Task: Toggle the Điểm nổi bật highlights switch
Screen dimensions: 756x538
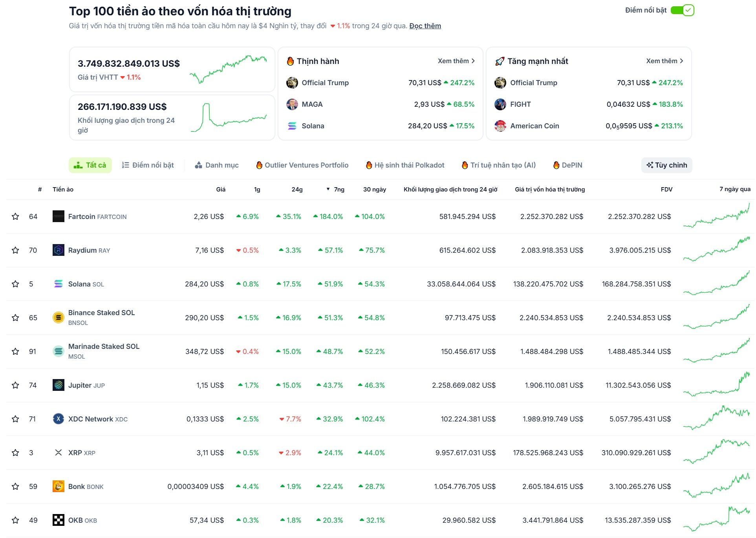Action: pyautogui.click(x=682, y=10)
